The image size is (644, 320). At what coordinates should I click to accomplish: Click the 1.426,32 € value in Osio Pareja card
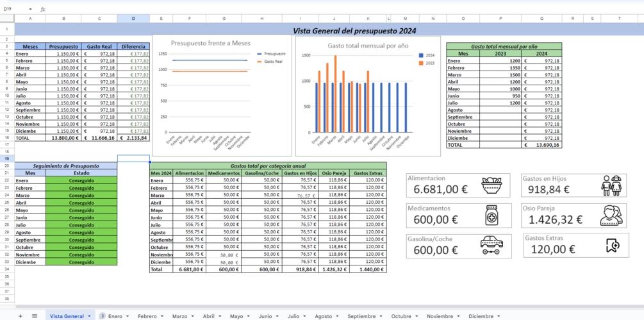(x=556, y=220)
